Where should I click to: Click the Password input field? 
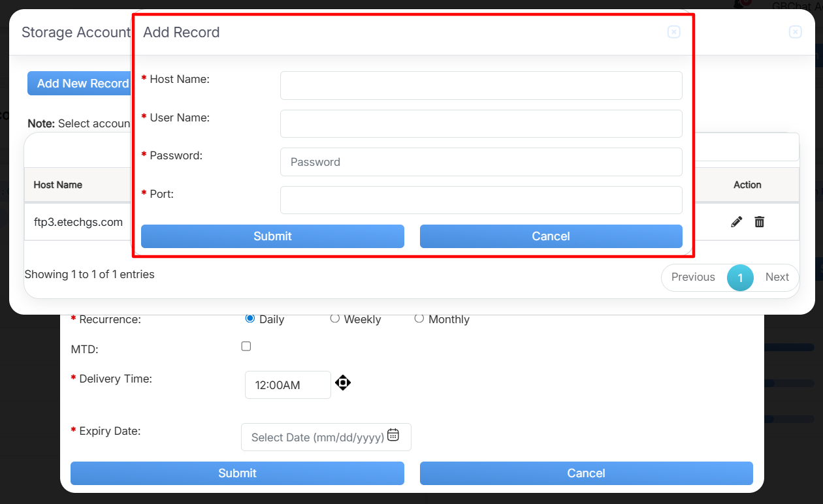[481, 162]
